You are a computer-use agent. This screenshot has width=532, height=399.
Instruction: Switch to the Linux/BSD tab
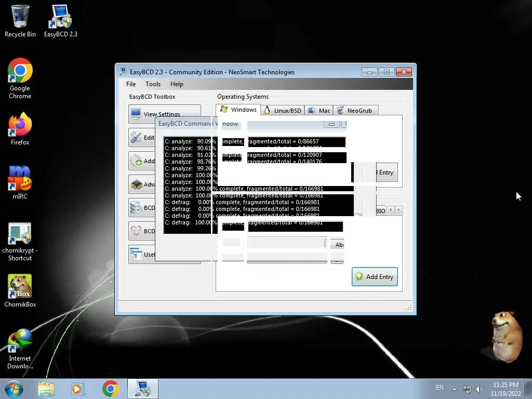click(x=283, y=111)
